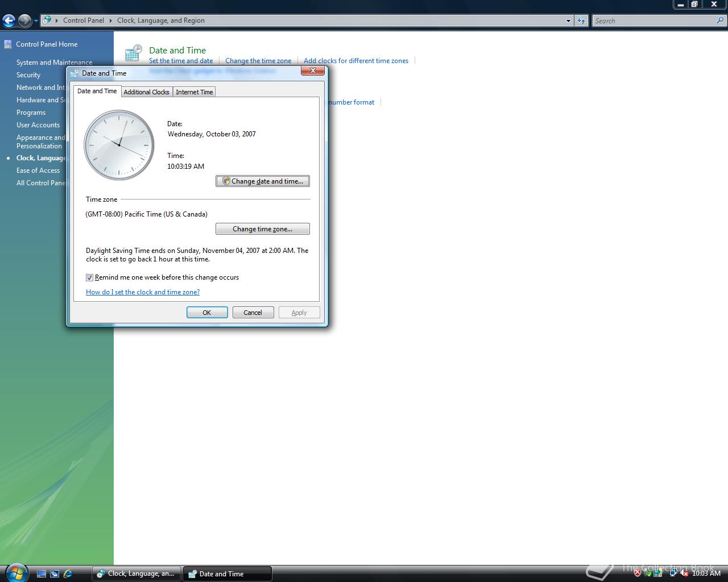Click Change the time zone link
This screenshot has width=728, height=582.
point(258,61)
